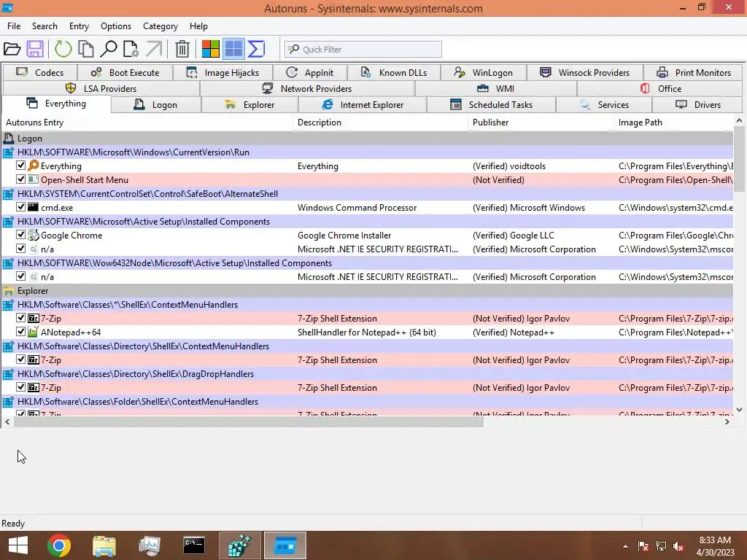747x560 pixels.
Task: Uncheck the cmd.exe entry checkbox
Action: pyautogui.click(x=20, y=206)
